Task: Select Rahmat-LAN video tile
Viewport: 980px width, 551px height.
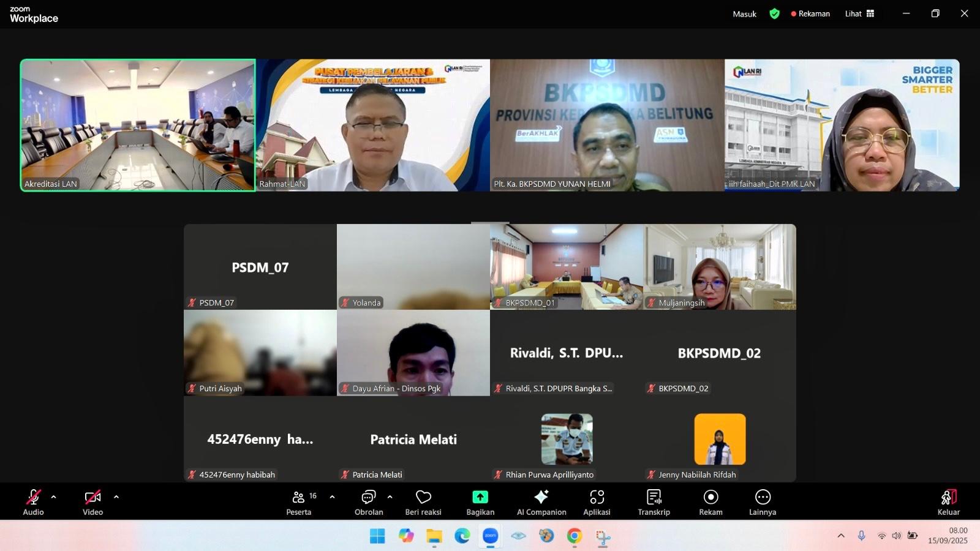Action: (373, 126)
